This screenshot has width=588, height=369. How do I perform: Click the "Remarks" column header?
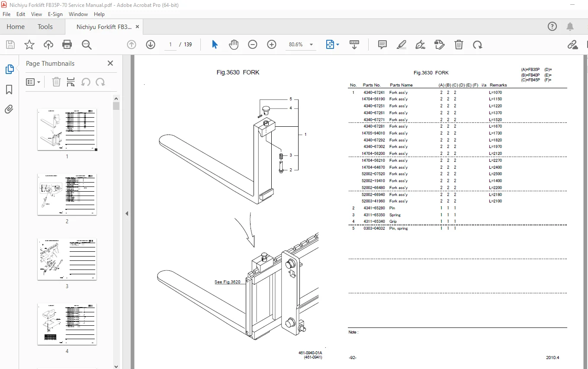tap(498, 85)
